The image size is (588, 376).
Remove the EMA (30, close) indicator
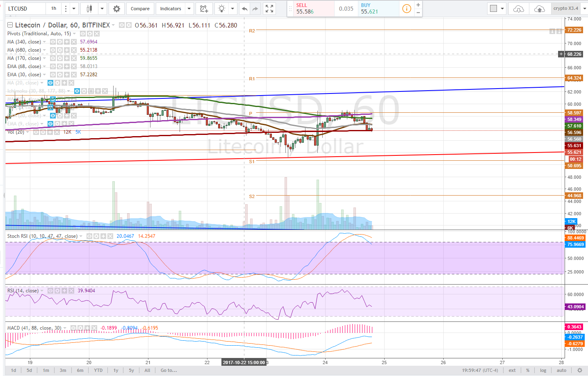click(74, 75)
